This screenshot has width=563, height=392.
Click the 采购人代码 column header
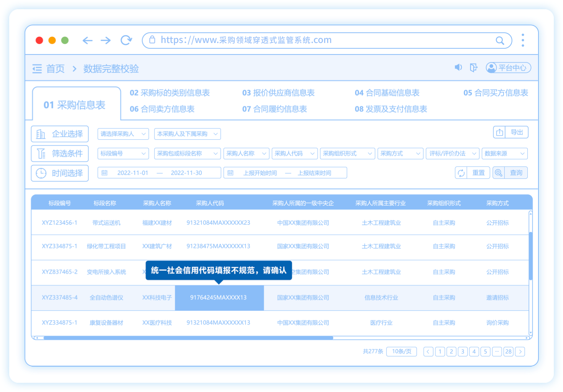click(x=210, y=203)
